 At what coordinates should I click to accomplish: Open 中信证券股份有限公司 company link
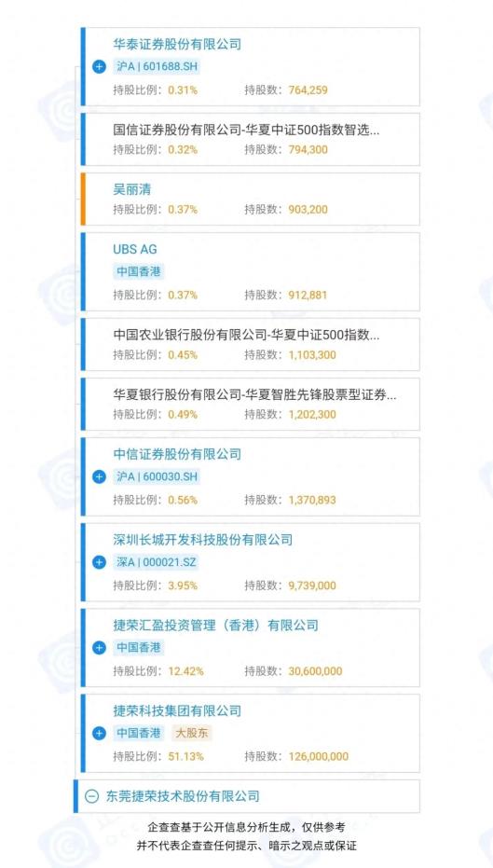(x=177, y=454)
